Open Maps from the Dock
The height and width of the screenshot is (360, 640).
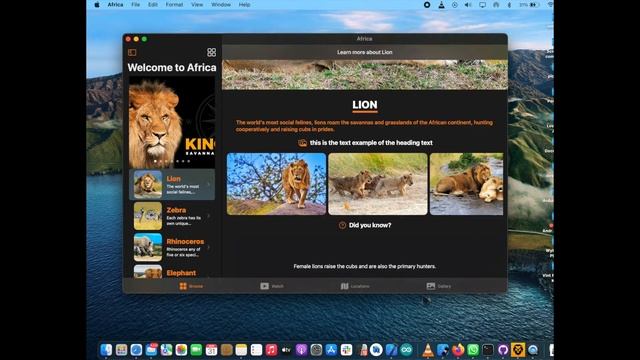pyautogui.click(x=166, y=350)
